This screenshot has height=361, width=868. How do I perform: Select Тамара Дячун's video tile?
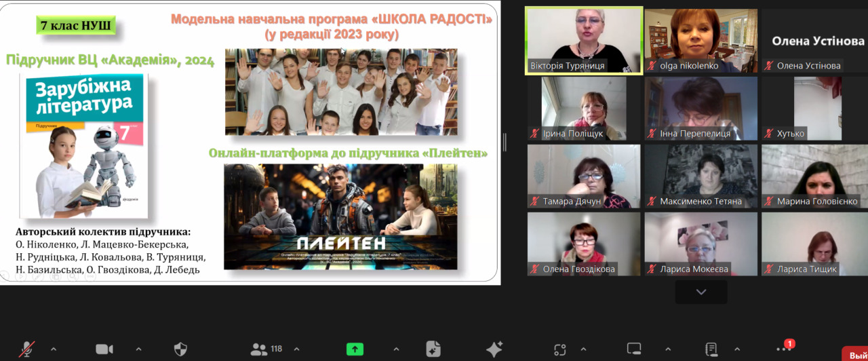(x=584, y=176)
